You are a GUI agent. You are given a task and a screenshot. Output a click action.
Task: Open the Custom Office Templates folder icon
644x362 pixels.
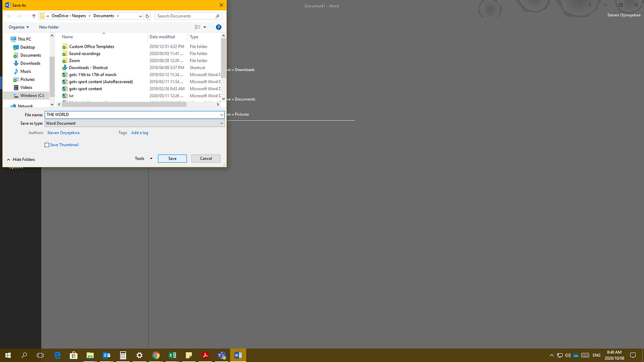65,46
